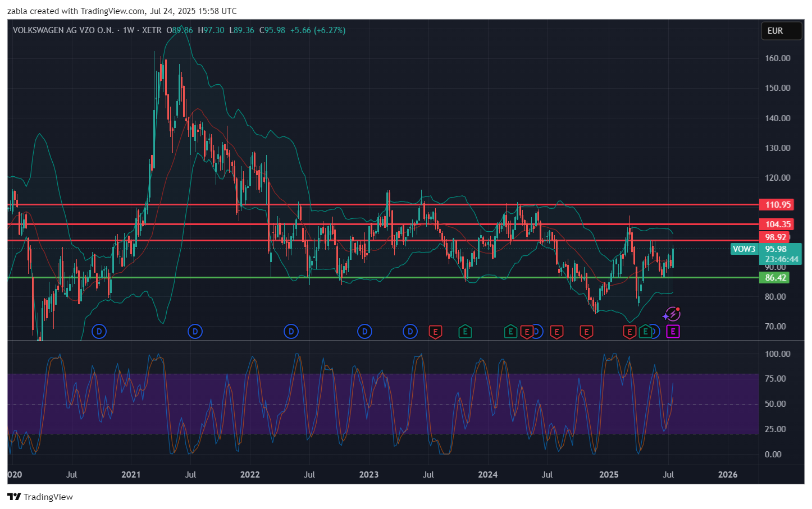
Task: Click the 70.00 price axis label
Action: 775,327
